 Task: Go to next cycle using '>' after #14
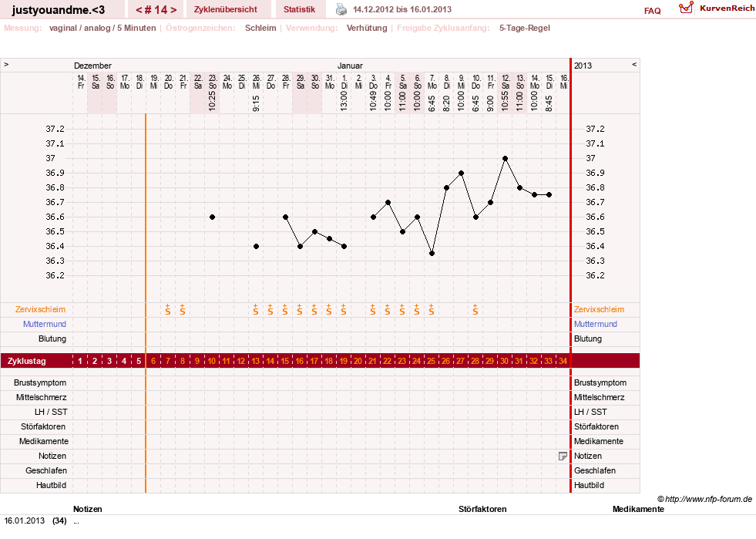pos(173,10)
